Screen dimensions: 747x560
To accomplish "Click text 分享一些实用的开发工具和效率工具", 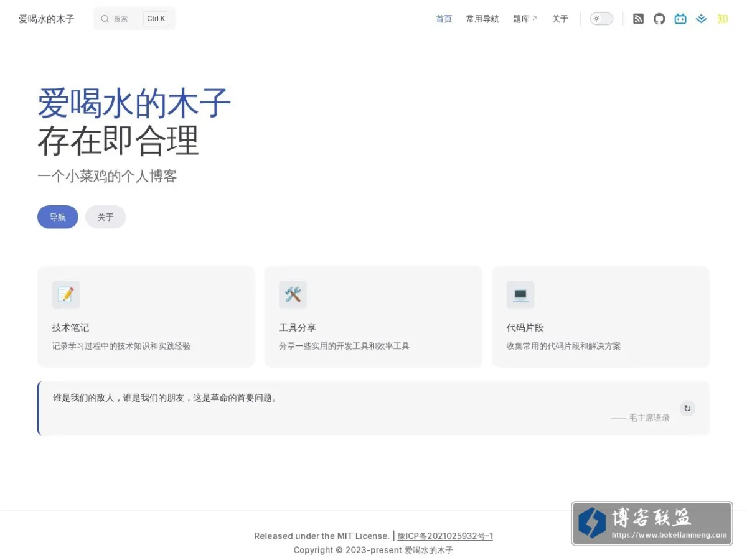I will (x=344, y=346).
